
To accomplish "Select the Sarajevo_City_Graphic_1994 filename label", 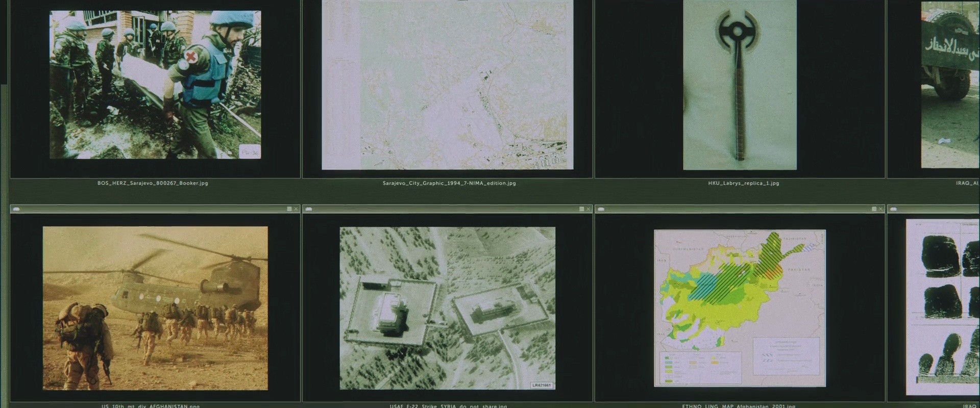I will [x=449, y=183].
